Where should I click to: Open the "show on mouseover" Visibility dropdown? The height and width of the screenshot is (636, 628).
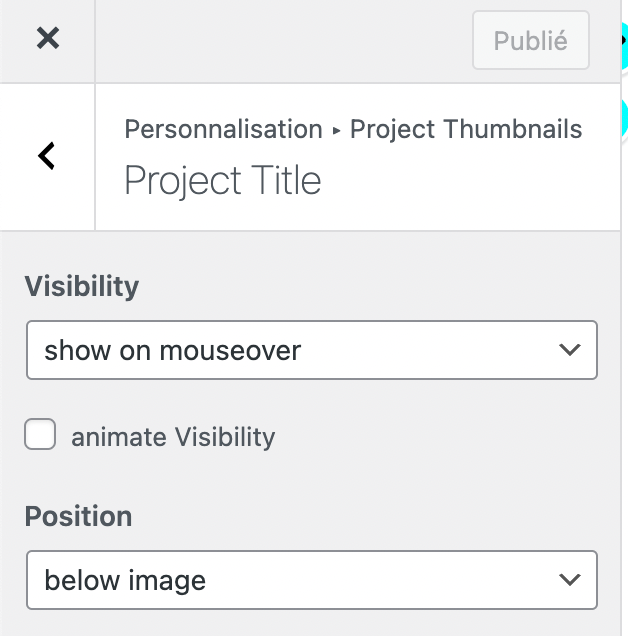click(311, 350)
